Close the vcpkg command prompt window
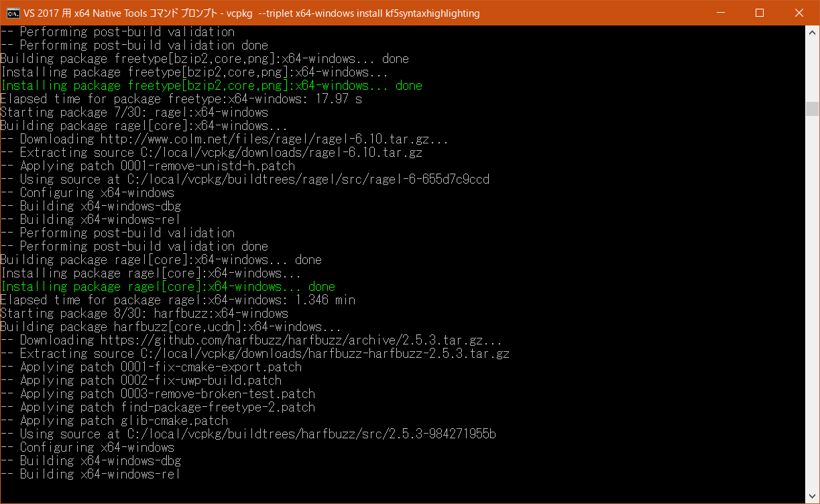The height and width of the screenshot is (504, 820). [x=798, y=13]
